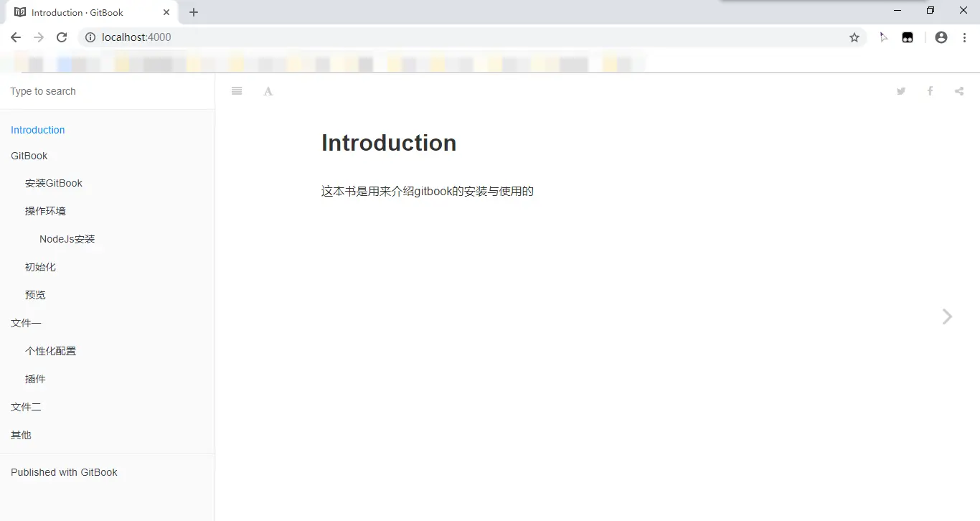This screenshot has height=521, width=980.
Task: Close the Introduction · GitBook tab
Action: [x=166, y=12]
